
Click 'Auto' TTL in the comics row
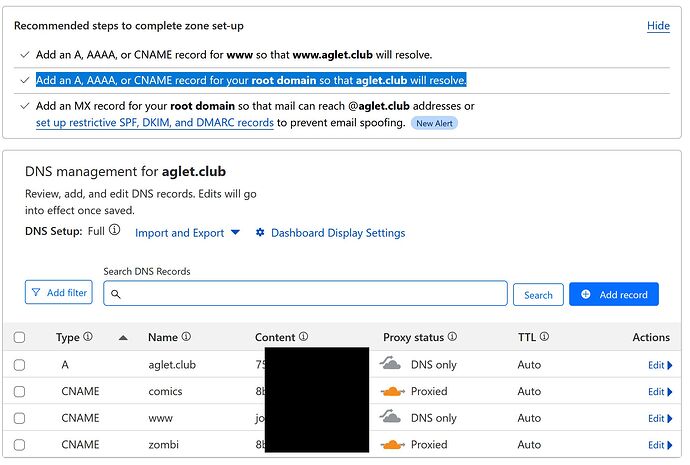click(x=529, y=391)
